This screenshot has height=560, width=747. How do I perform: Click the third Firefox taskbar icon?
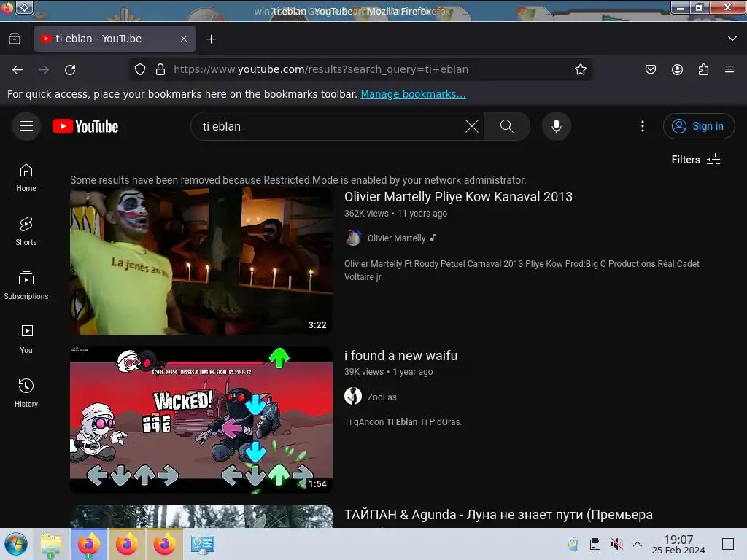164,544
